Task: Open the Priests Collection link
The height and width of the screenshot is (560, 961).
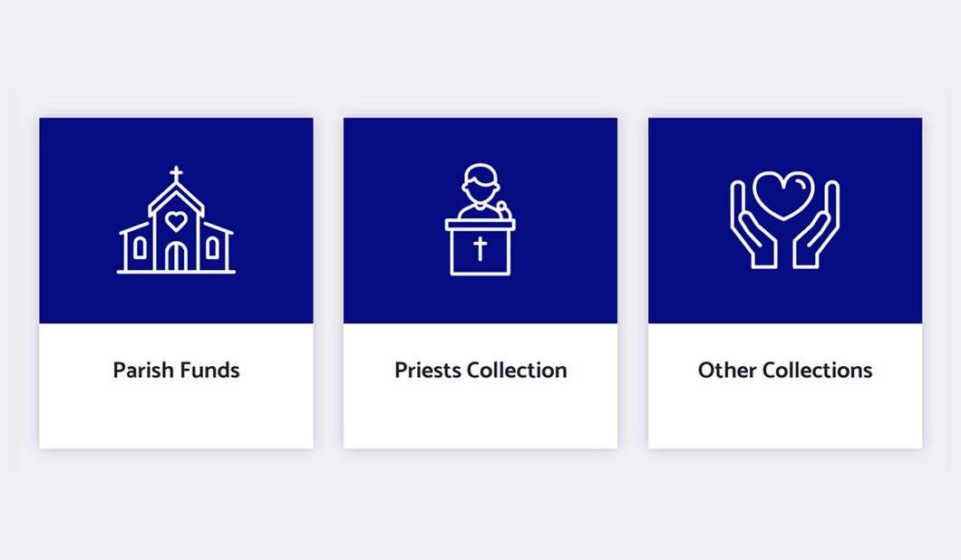Action: coord(480,370)
